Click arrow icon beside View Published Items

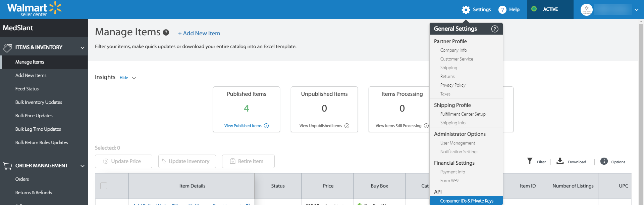[266, 126]
